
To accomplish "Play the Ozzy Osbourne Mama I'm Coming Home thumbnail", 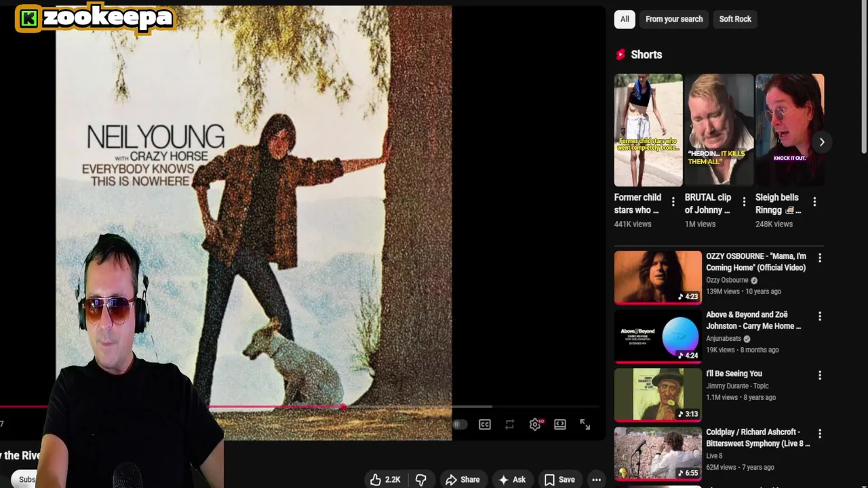I will click(x=658, y=277).
